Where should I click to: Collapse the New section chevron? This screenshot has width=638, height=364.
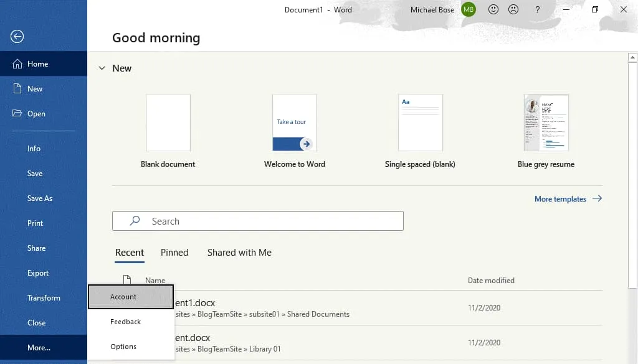coord(102,68)
